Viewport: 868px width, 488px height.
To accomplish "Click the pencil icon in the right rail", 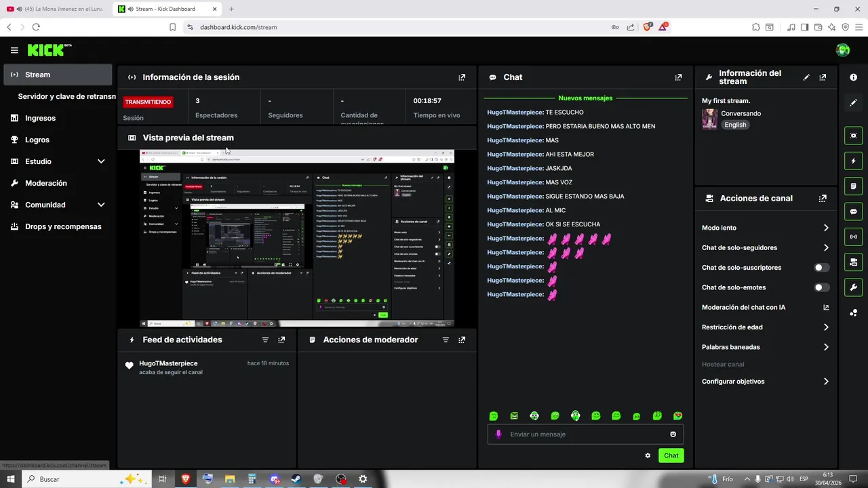I will [854, 102].
